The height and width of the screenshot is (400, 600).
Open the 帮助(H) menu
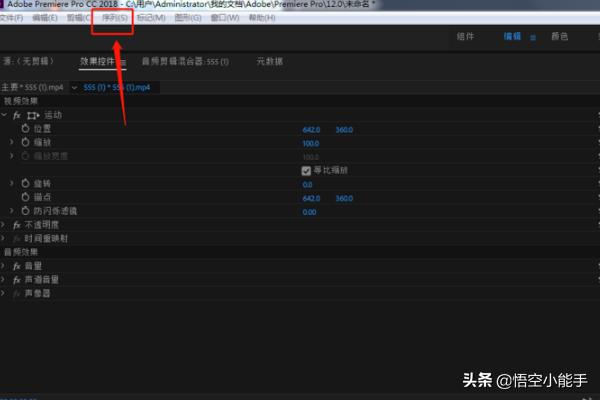(262, 18)
